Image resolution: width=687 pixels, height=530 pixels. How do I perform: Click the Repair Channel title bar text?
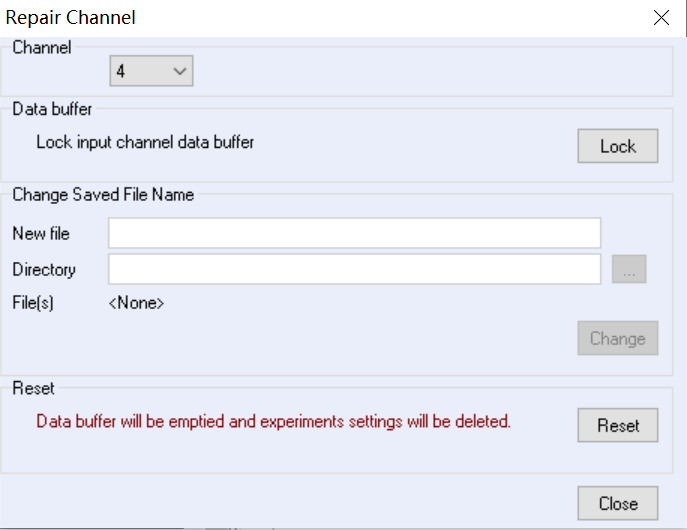(x=71, y=18)
